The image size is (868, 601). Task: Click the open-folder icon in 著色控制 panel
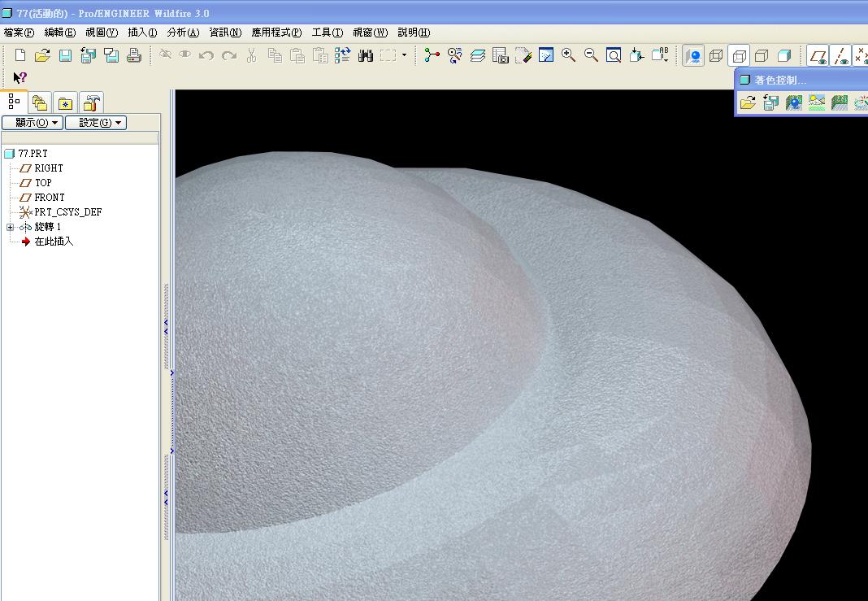(748, 102)
